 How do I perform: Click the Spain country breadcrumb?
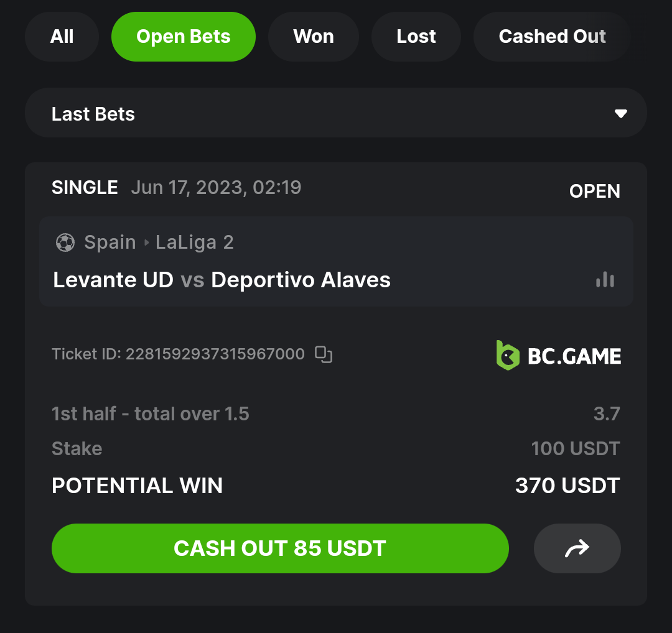point(110,243)
